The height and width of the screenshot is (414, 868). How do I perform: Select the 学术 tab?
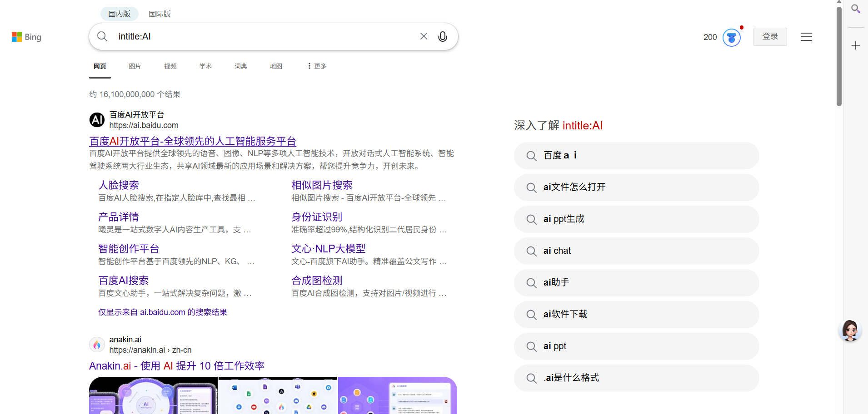[205, 66]
